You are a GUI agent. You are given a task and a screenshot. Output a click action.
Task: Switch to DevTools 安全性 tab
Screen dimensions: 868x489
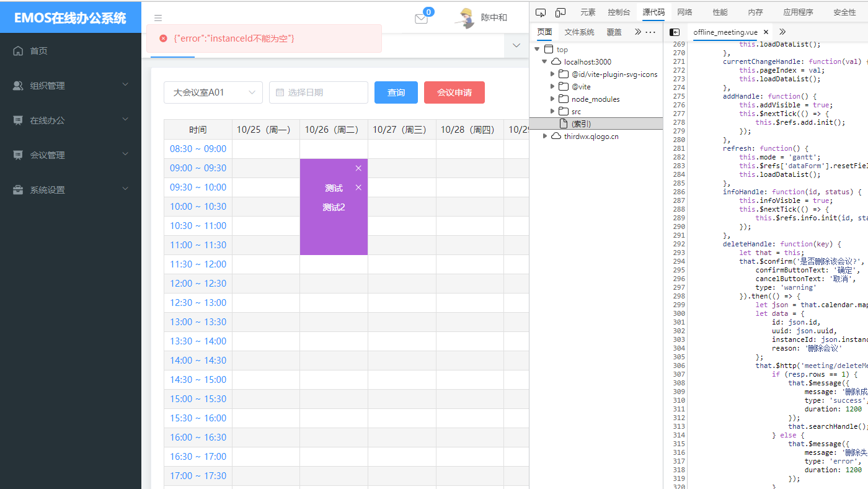tap(844, 12)
